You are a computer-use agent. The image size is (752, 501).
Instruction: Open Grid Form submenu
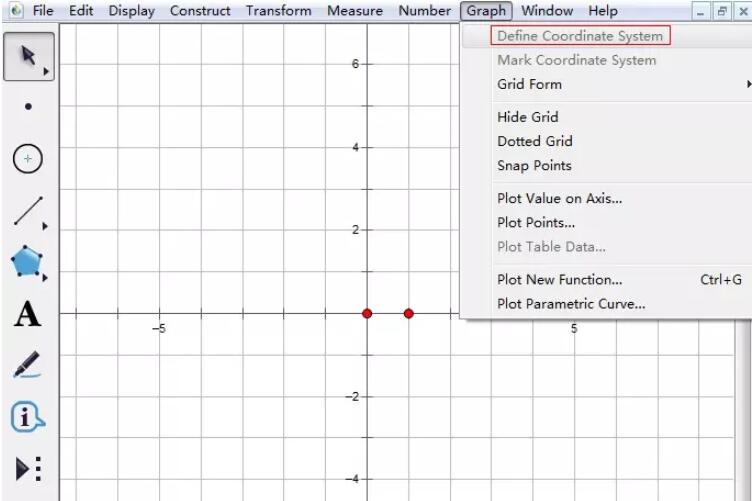click(607, 84)
